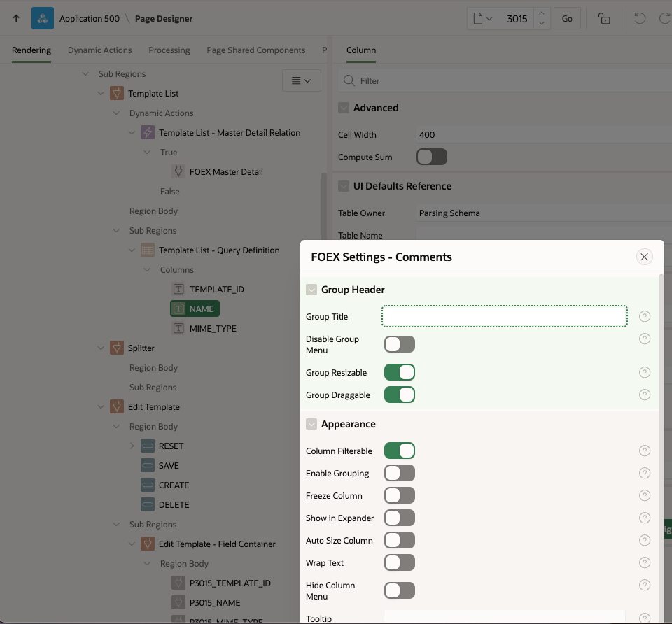Switch to the Processing tab
This screenshot has width=672, height=624.
click(169, 50)
